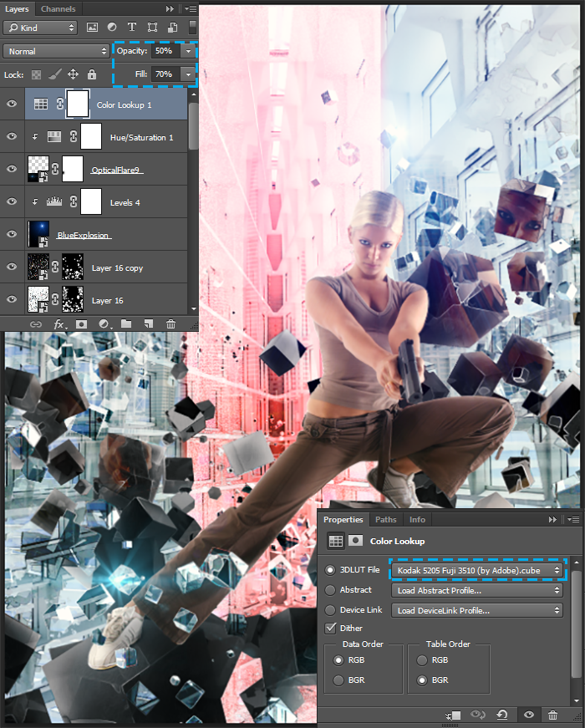Click the Fill 70% value field
Screen dimensions: 585x728
(x=165, y=74)
